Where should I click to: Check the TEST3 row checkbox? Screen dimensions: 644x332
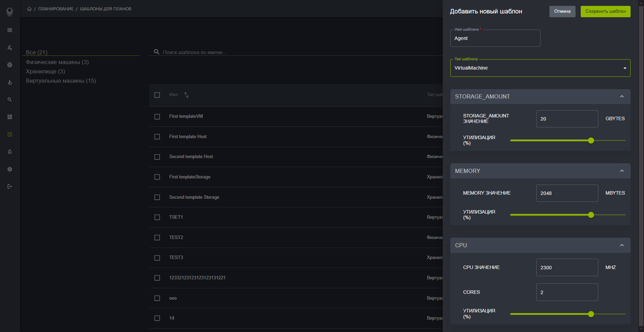pyautogui.click(x=157, y=258)
